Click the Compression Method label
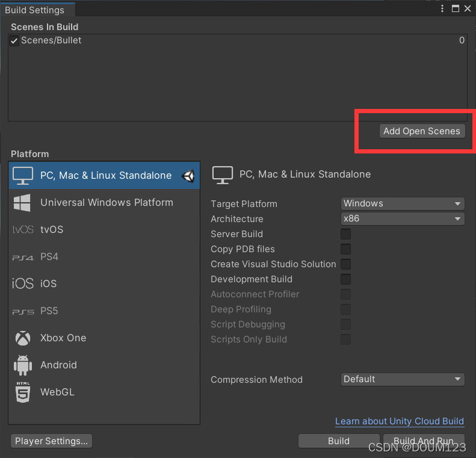Viewport: 476px width, 458px height. pyautogui.click(x=256, y=380)
